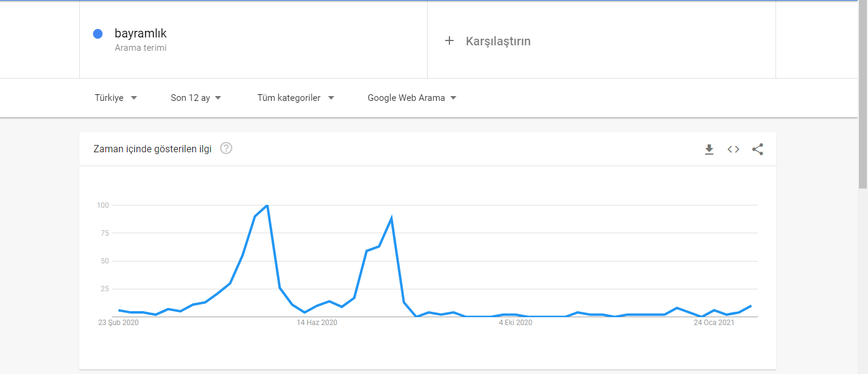This screenshot has width=868, height=374.
Task: Click the blue dot next to bayramlık
Action: pos(98,34)
